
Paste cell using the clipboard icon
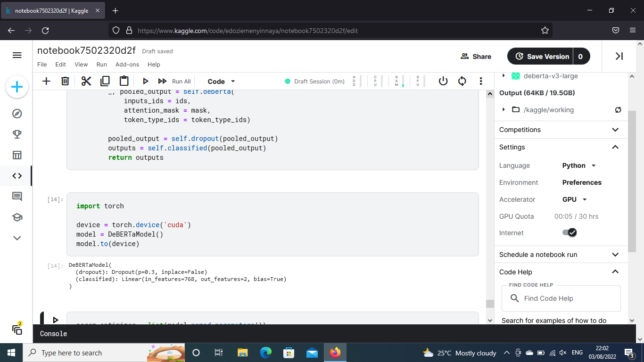[124, 81]
